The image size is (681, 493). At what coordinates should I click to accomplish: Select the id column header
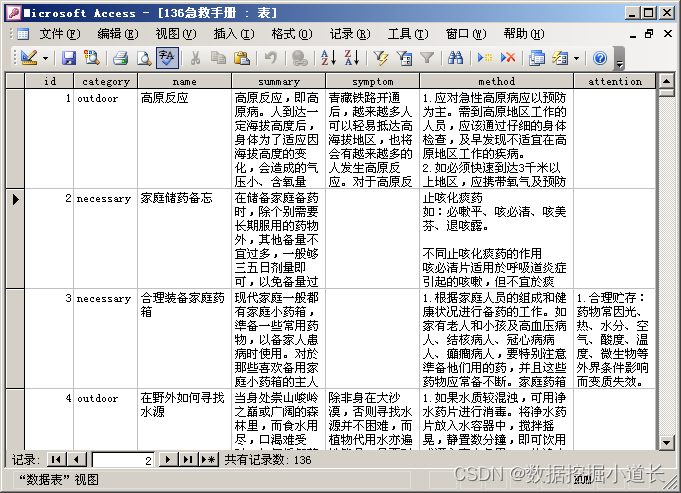[49, 81]
